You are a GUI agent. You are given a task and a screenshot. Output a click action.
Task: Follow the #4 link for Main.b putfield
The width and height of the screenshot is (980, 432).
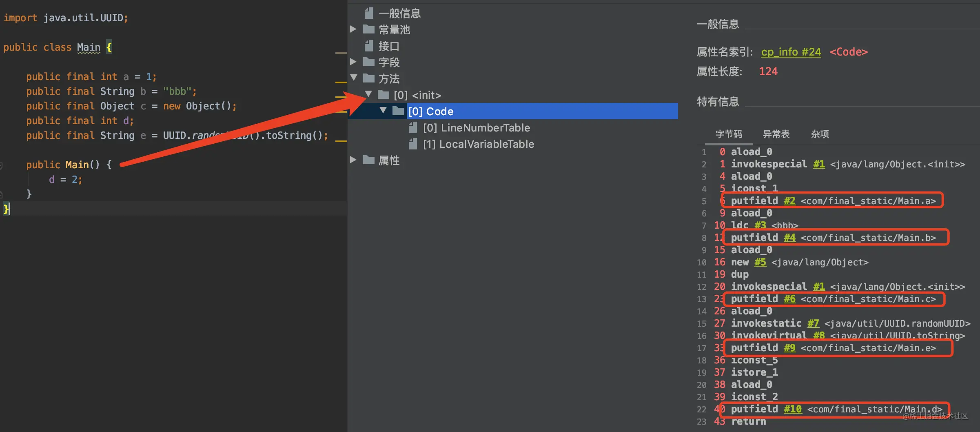coord(789,238)
